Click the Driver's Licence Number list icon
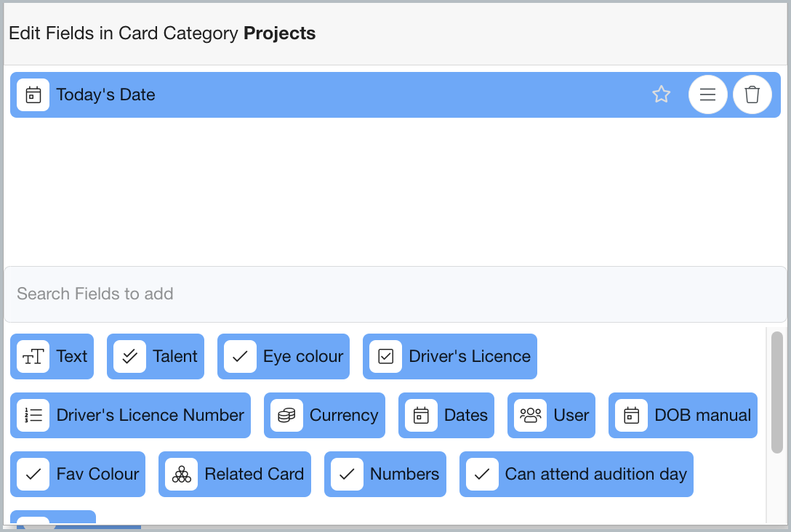The width and height of the screenshot is (791, 532). coord(33,416)
